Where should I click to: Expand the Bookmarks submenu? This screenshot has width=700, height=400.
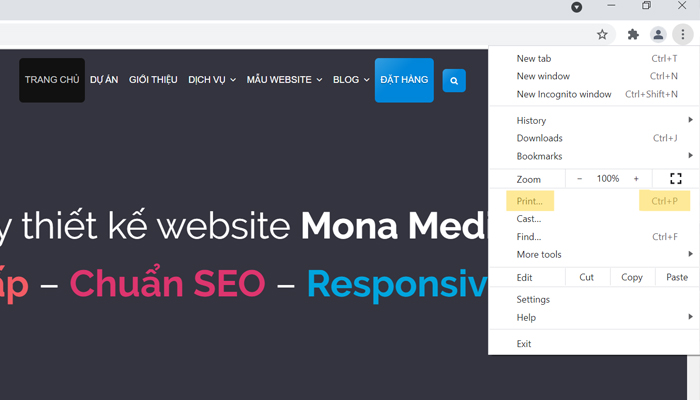point(594,156)
